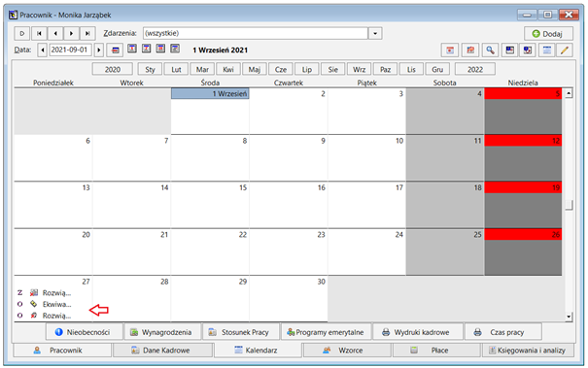Click the calendar icon next to date stepper
This screenshot has height=368, width=588.
pyautogui.click(x=115, y=50)
